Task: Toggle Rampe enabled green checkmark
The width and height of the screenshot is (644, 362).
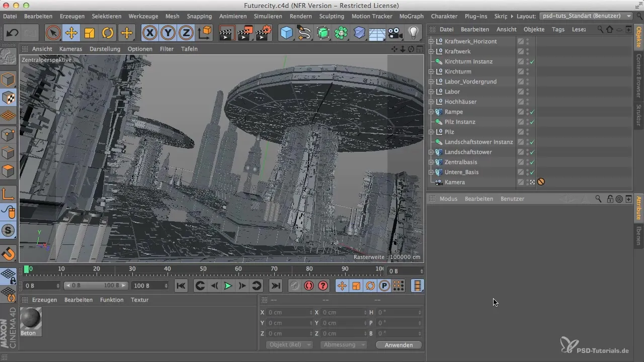Action: 532,112
